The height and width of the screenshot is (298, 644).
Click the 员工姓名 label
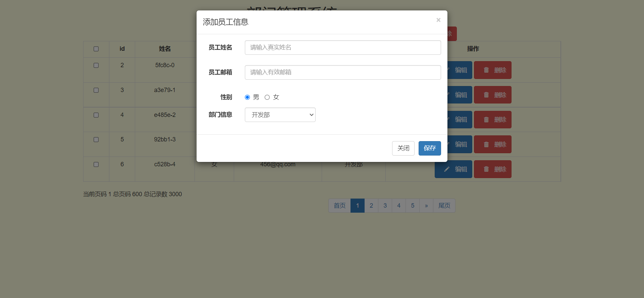coord(220,47)
